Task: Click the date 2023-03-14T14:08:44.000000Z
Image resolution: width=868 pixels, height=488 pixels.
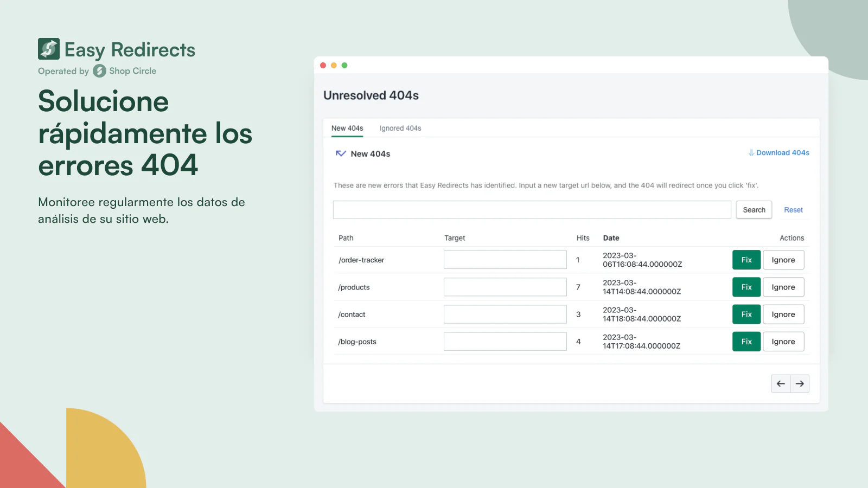Action: [642, 287]
